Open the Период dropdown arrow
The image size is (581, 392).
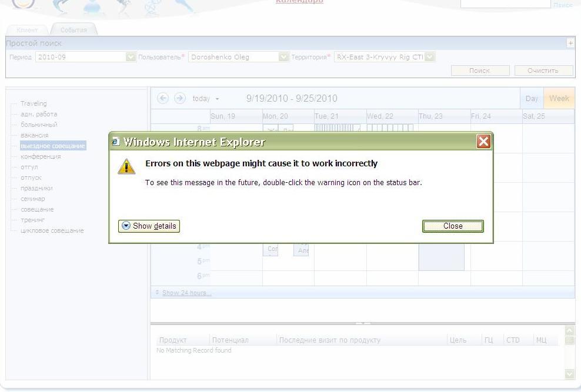pos(131,57)
